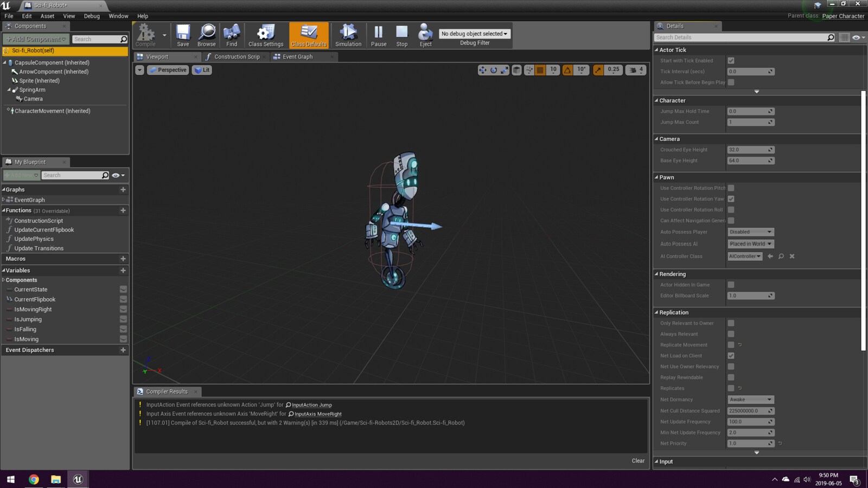Open the Window menu

118,16
